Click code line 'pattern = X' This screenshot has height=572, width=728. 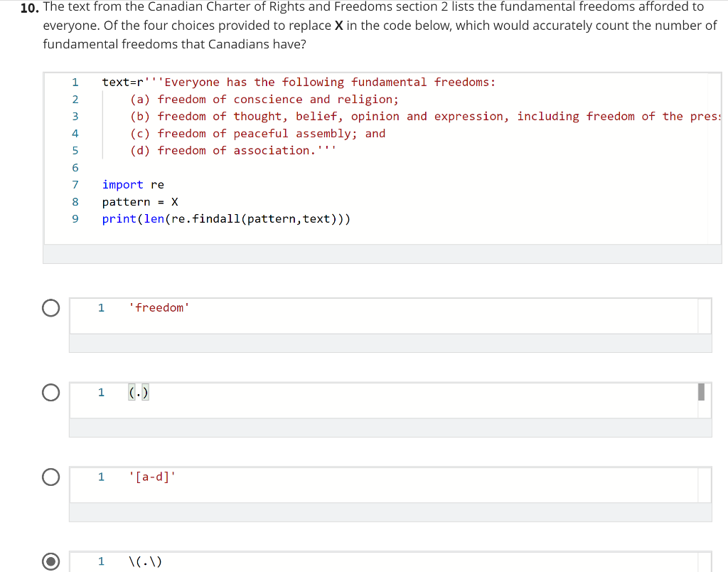click(140, 202)
